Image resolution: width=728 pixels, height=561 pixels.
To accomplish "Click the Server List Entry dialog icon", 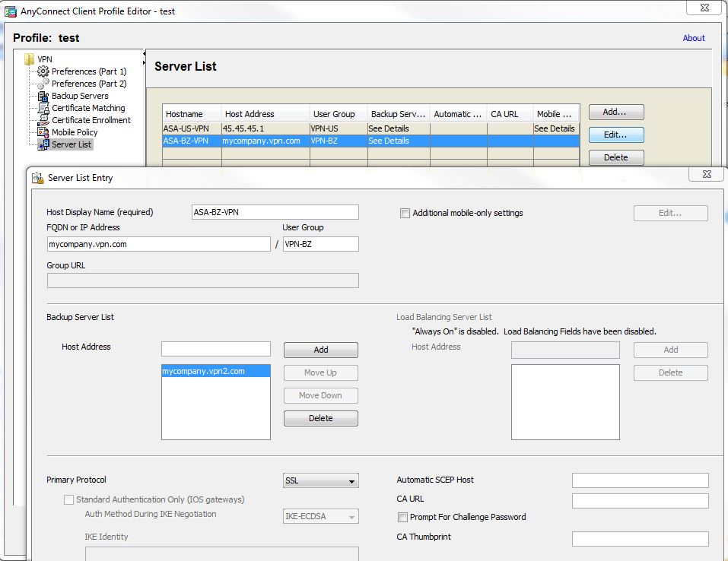I will (37, 177).
